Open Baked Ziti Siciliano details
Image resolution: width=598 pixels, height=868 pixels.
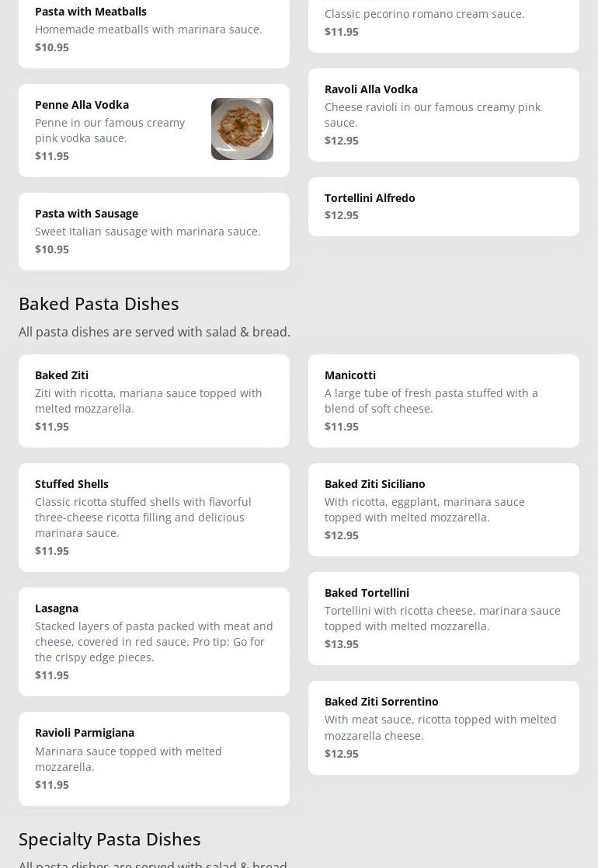click(374, 484)
